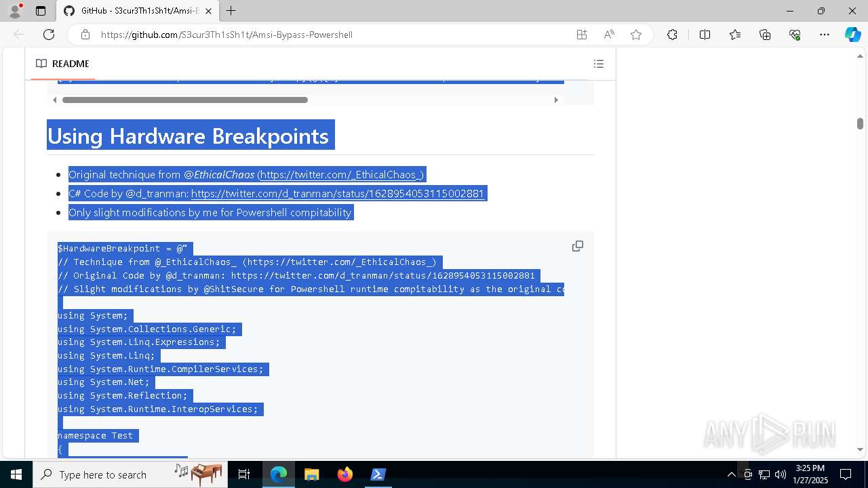Open Collections panel
This screenshot has width=868, height=488.
tap(765, 35)
